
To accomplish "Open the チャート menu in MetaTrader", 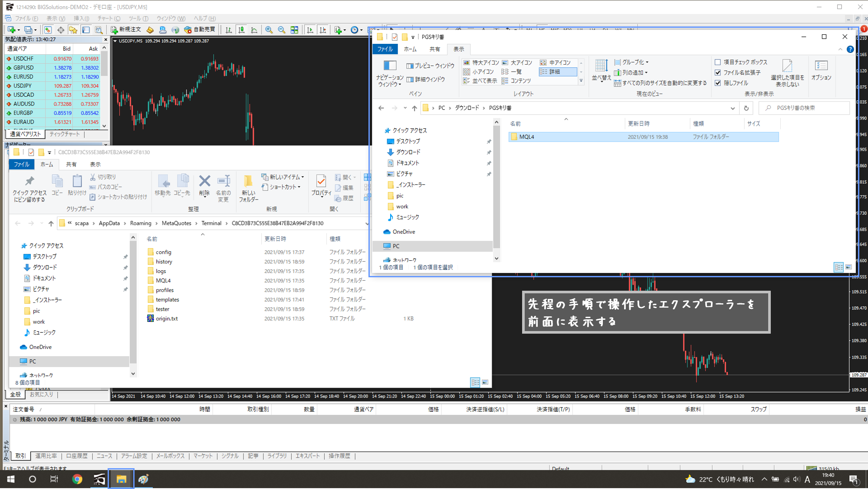I will [108, 18].
